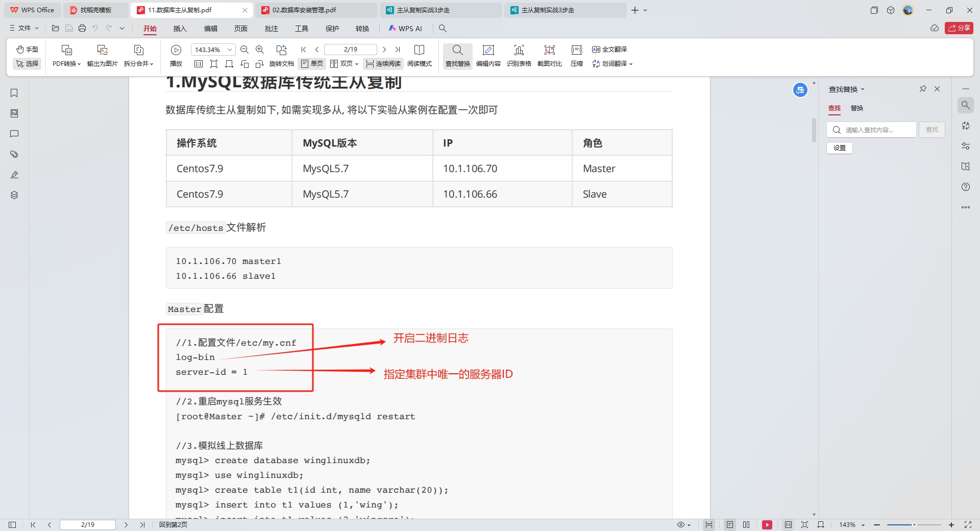Viewport: 980px width, 531px height.
Task: Switch to the 保护 ribbon tab
Action: coord(332,29)
